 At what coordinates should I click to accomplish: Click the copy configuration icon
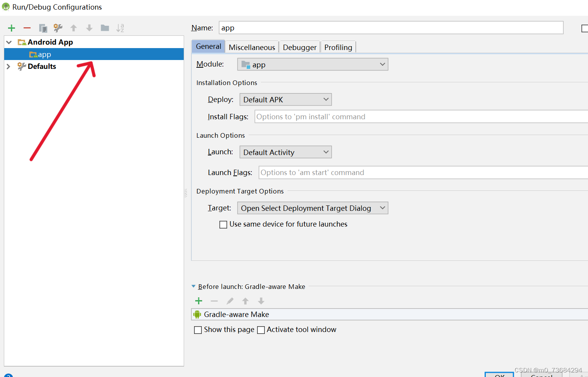pyautogui.click(x=43, y=28)
